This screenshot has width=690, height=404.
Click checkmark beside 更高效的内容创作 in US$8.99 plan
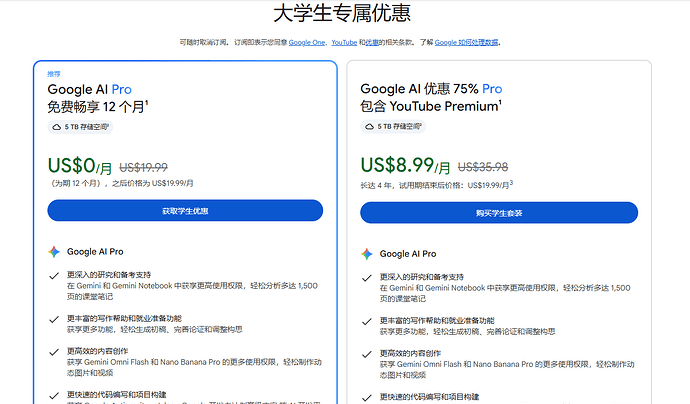pyautogui.click(x=367, y=354)
